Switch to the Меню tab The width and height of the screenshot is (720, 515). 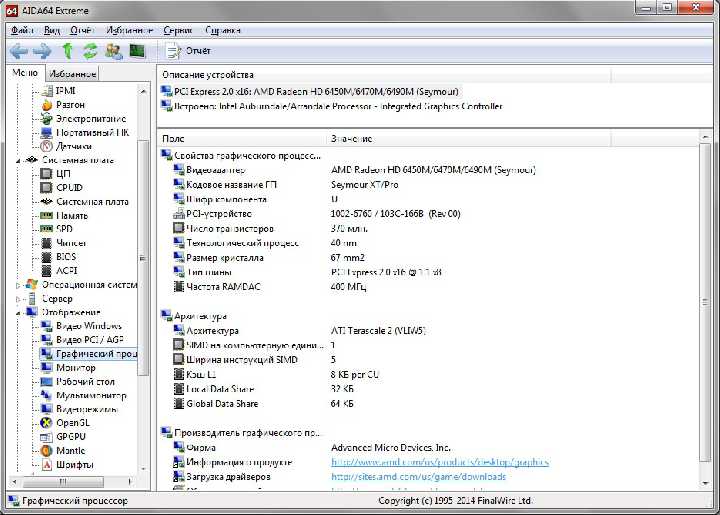(25, 73)
